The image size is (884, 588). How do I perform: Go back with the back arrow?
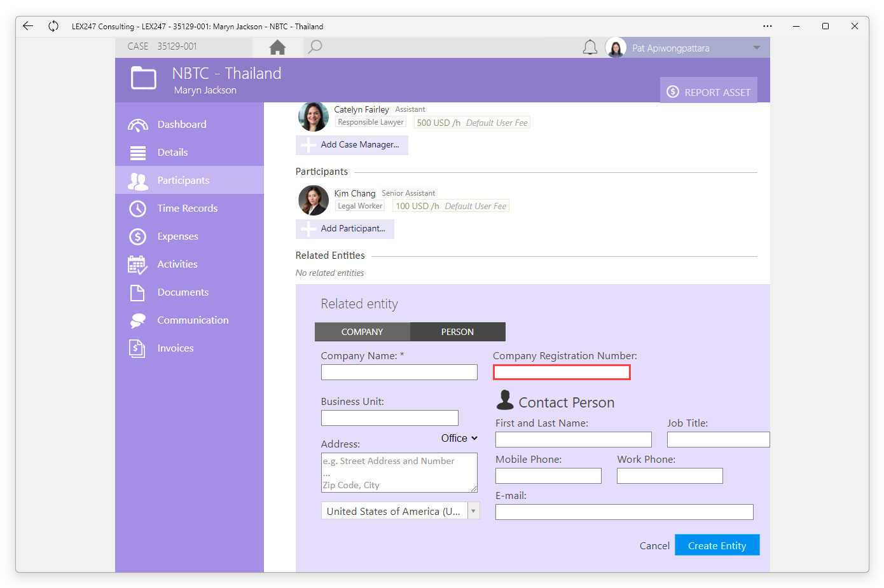[28, 26]
